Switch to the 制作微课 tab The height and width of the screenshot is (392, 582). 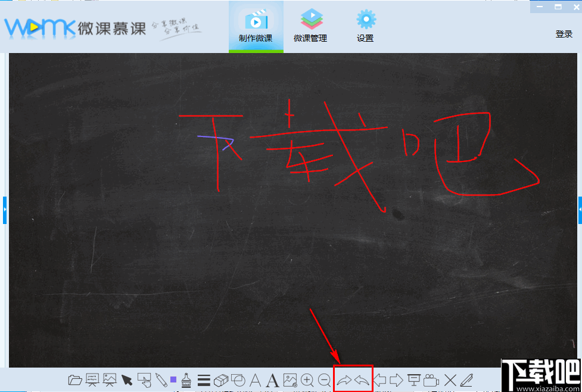(x=256, y=26)
